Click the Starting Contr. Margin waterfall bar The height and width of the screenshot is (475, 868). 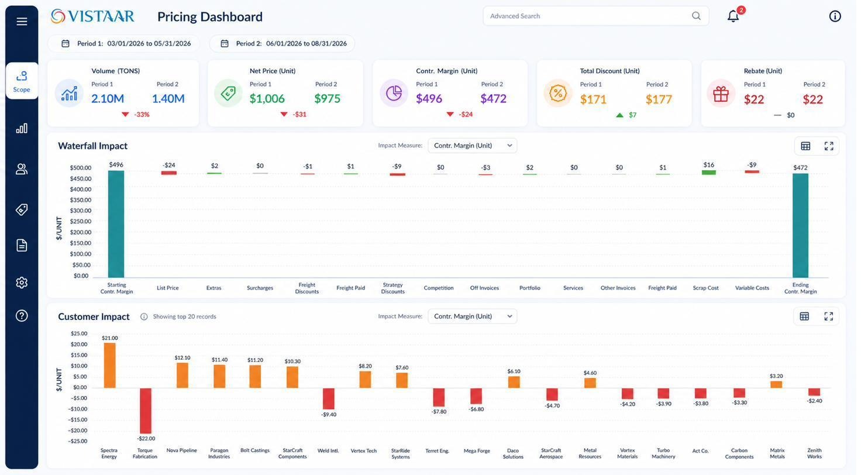coord(116,224)
